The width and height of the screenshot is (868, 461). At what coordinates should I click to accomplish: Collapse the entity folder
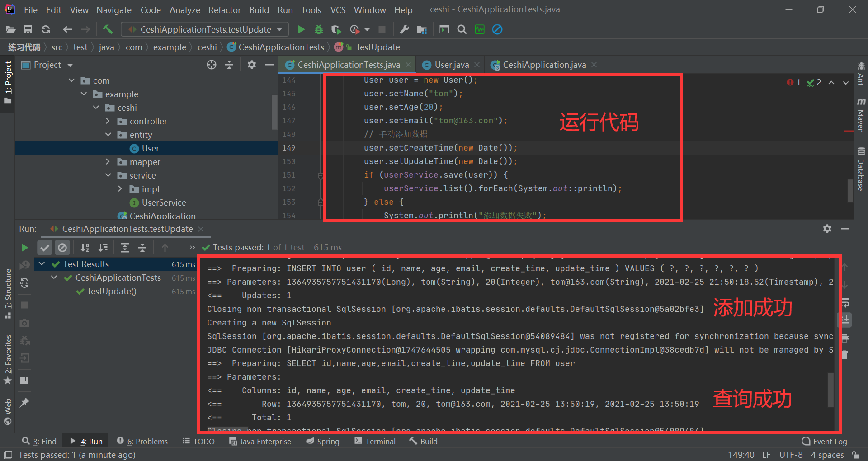click(x=108, y=135)
